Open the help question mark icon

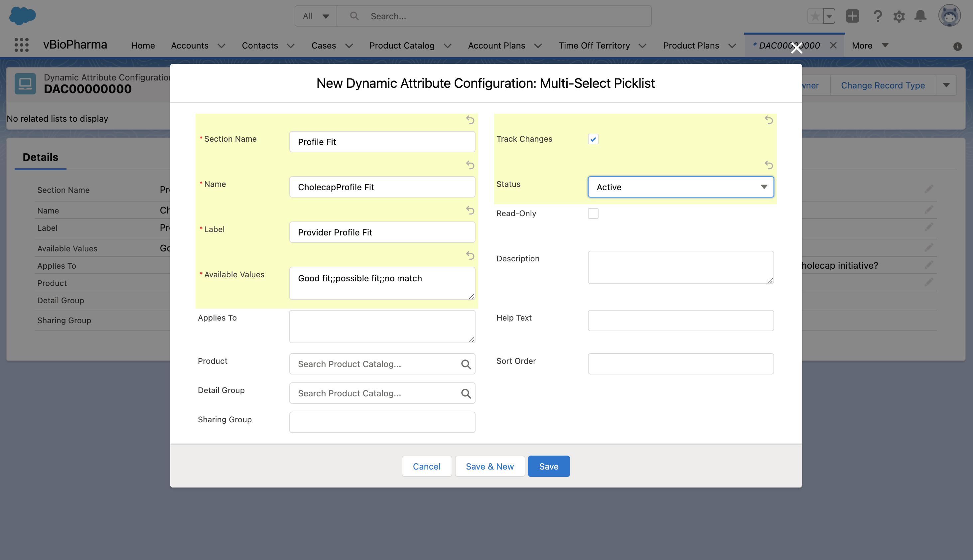click(x=877, y=16)
